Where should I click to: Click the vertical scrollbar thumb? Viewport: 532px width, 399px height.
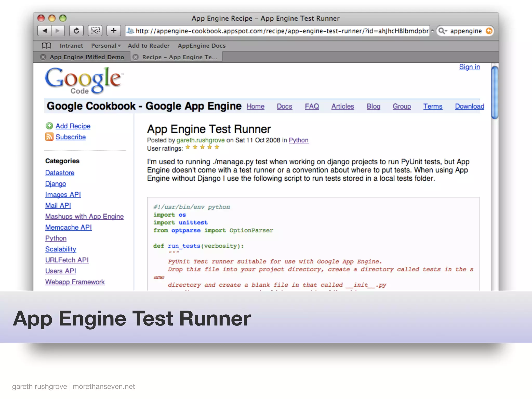pyautogui.click(x=495, y=93)
